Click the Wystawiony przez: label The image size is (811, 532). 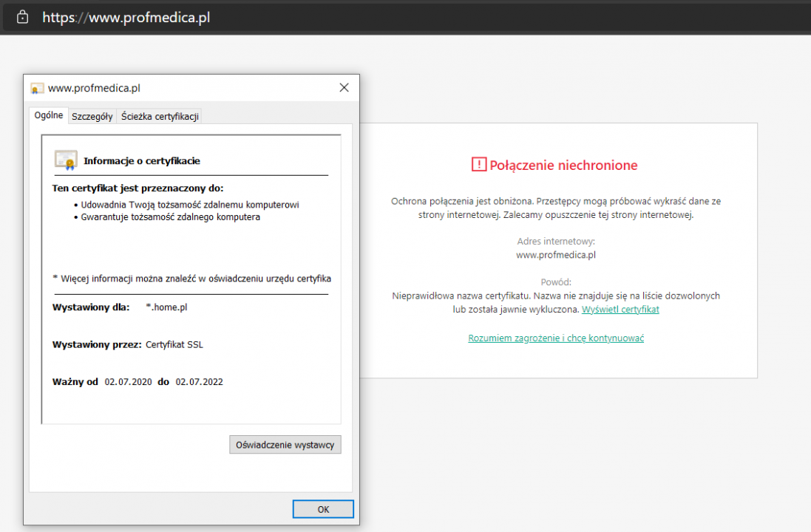point(97,345)
